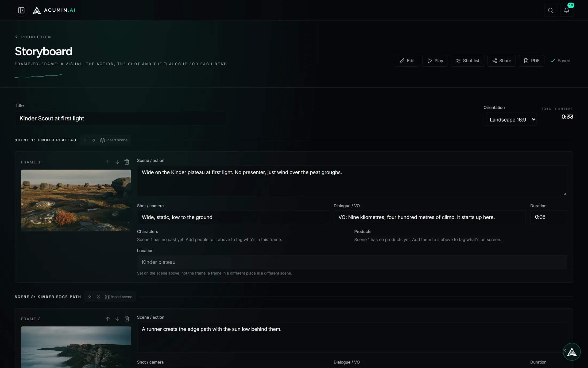Edit Frame 1 Shot / camera field
Screen dimensions: 588x368
233,217
